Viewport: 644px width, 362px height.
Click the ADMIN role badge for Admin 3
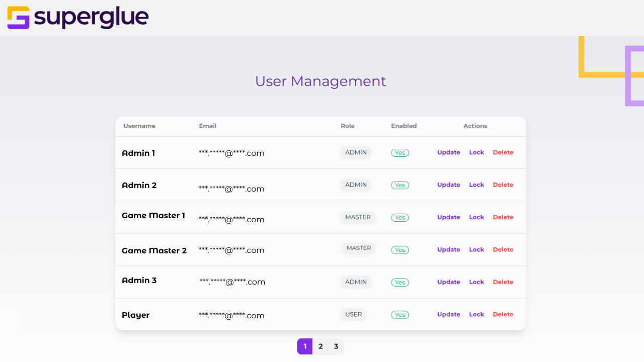(356, 282)
